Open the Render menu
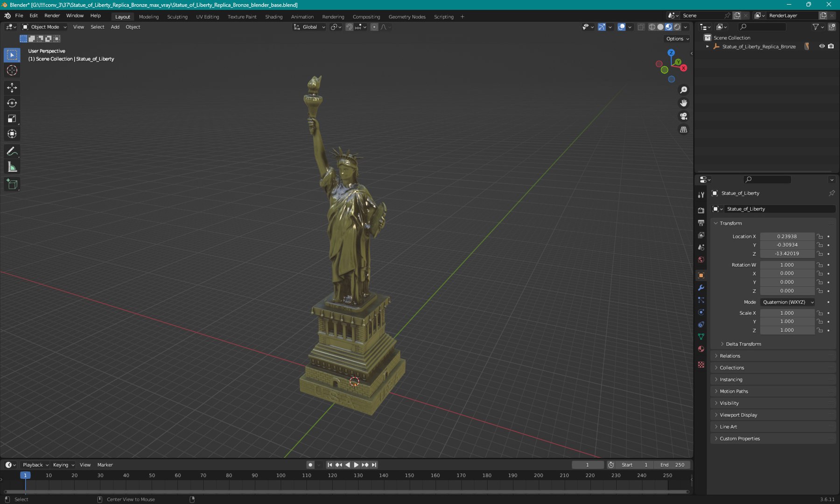This screenshot has width=840, height=504. tap(52, 16)
